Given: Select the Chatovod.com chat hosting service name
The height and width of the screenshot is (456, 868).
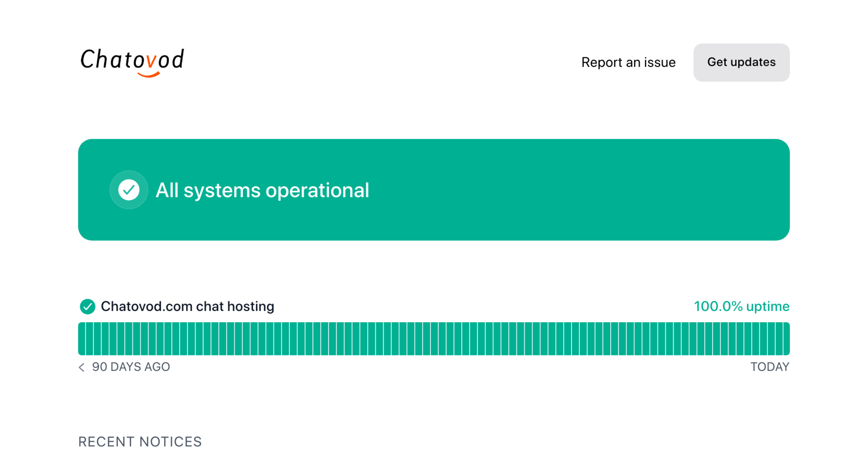Looking at the screenshot, I should 187,307.
